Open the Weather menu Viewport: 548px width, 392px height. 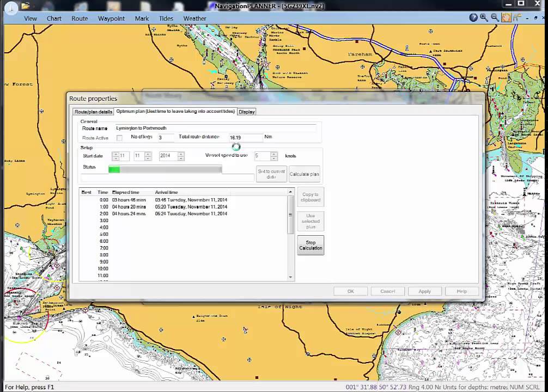point(194,19)
